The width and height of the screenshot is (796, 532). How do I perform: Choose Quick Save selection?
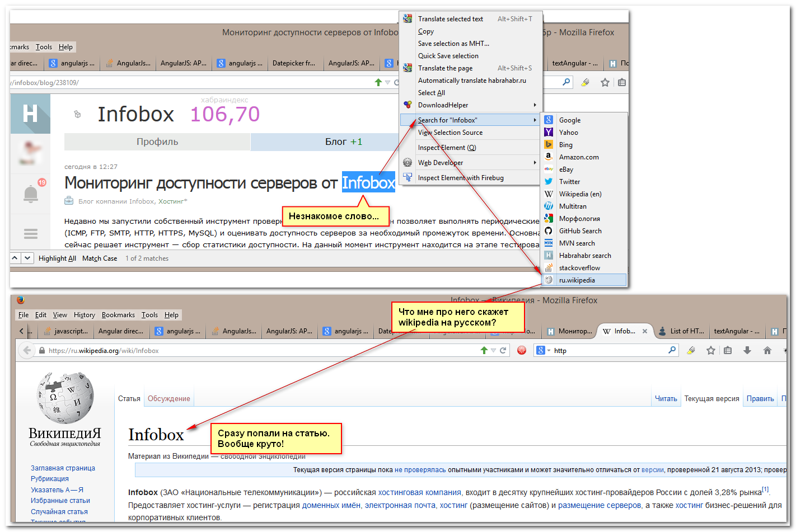pyautogui.click(x=471, y=56)
